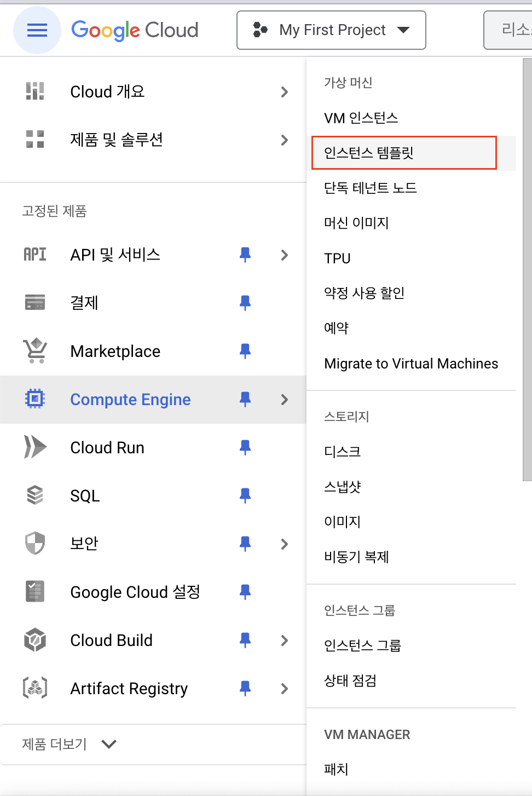Open Migrate to Virtual Machines
This screenshot has width=532, height=796.
coord(411,364)
